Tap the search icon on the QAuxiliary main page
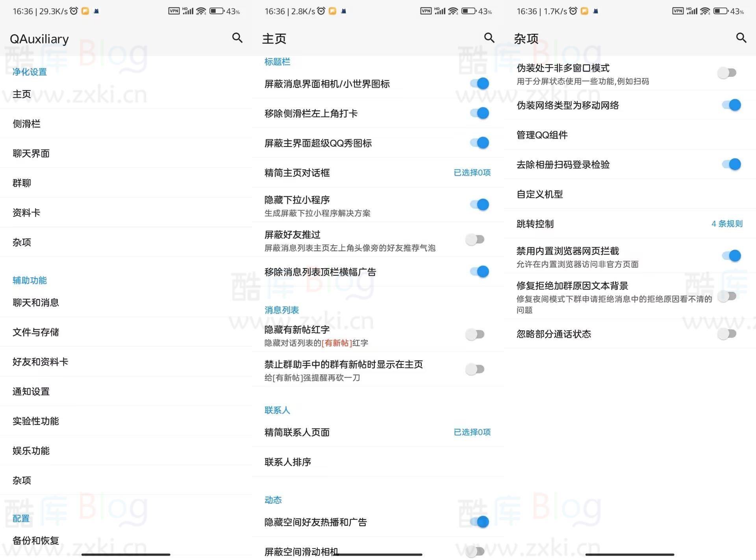 237,38
